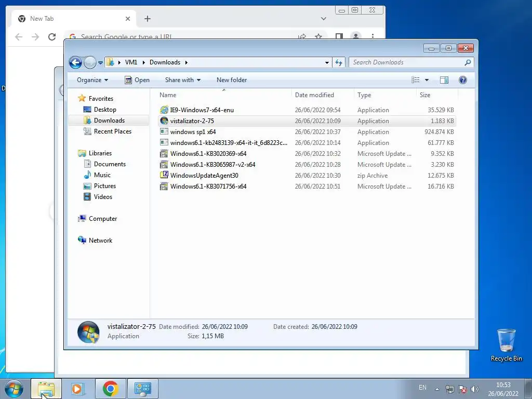Click Chrome icon on the taskbar
Image resolution: width=532 pixels, height=399 pixels.
point(110,389)
